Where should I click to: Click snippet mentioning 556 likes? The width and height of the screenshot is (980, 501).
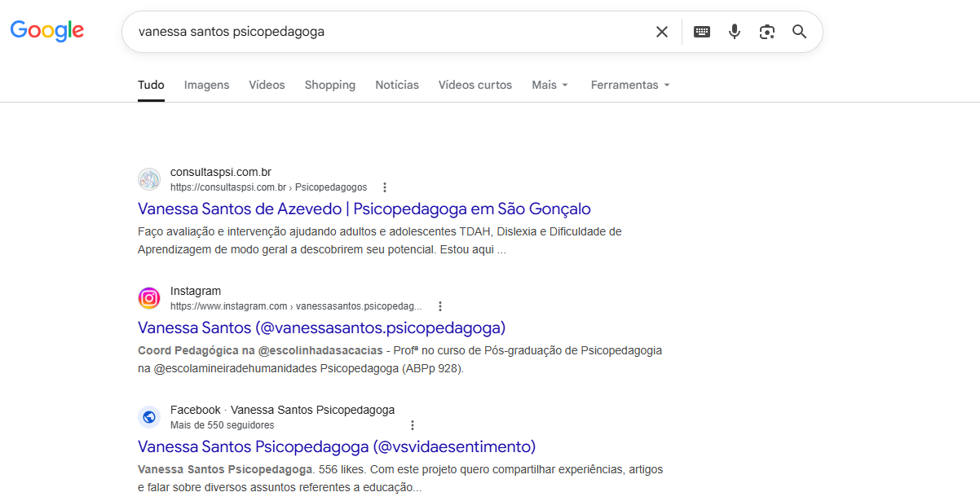(400, 478)
